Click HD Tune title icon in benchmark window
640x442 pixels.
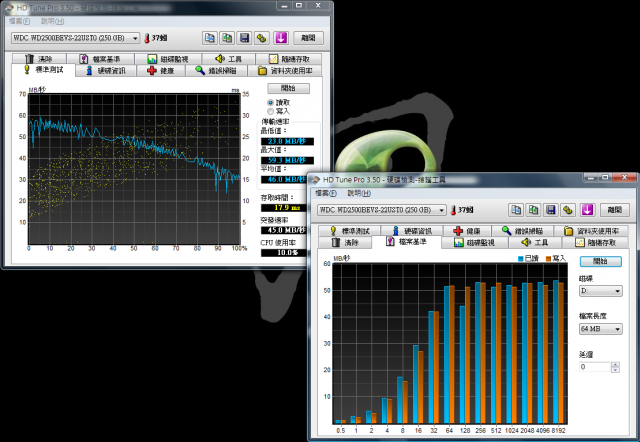click(9, 8)
